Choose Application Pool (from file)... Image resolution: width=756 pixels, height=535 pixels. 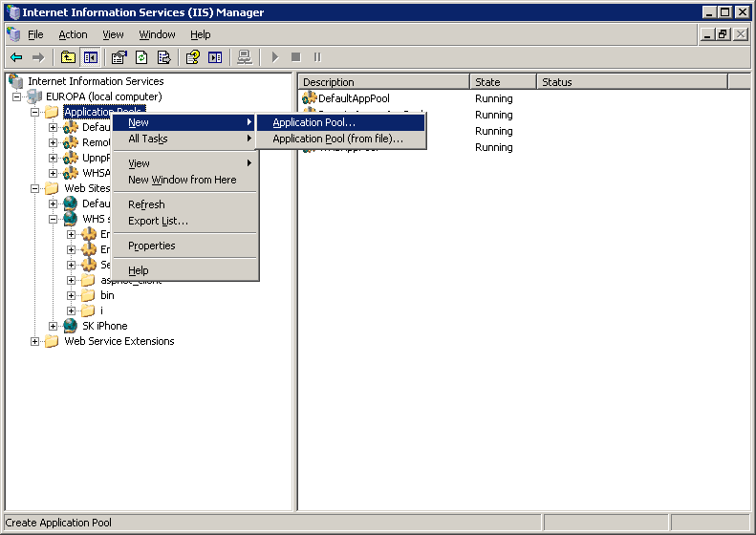[x=341, y=139]
